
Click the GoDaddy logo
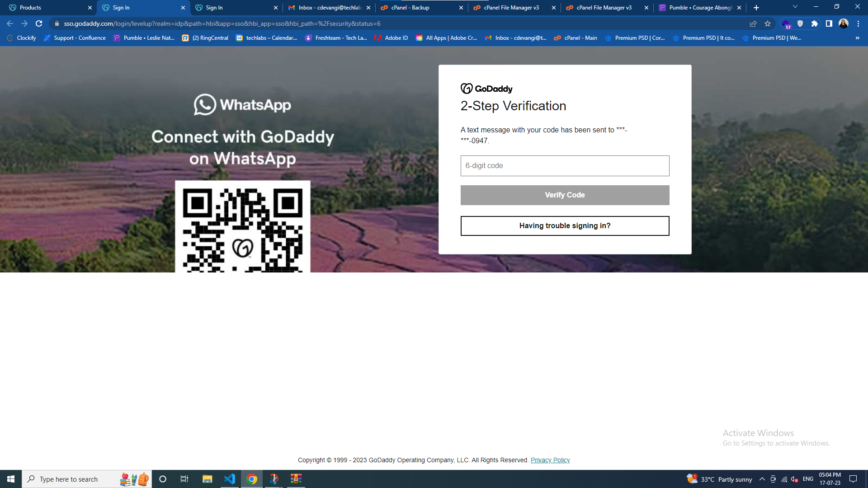(x=486, y=89)
